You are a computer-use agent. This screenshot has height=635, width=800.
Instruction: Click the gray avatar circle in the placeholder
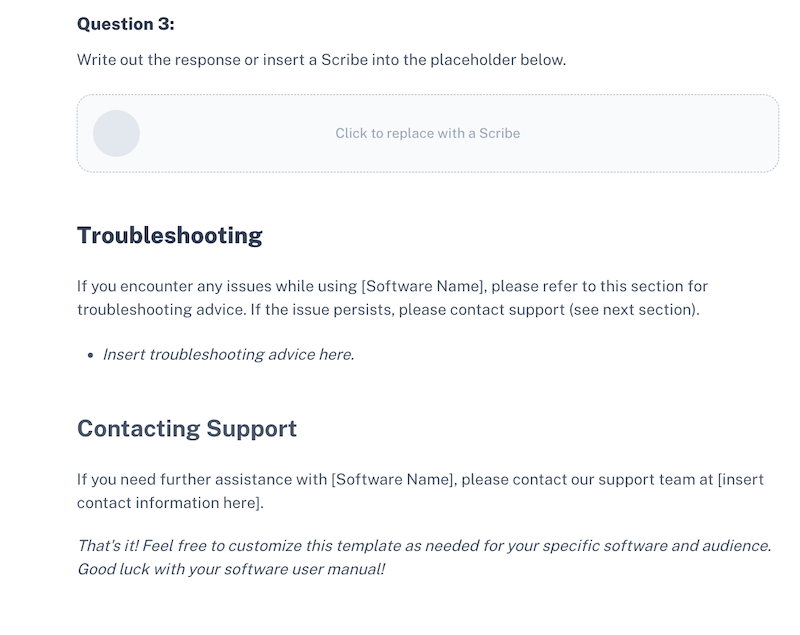117,132
